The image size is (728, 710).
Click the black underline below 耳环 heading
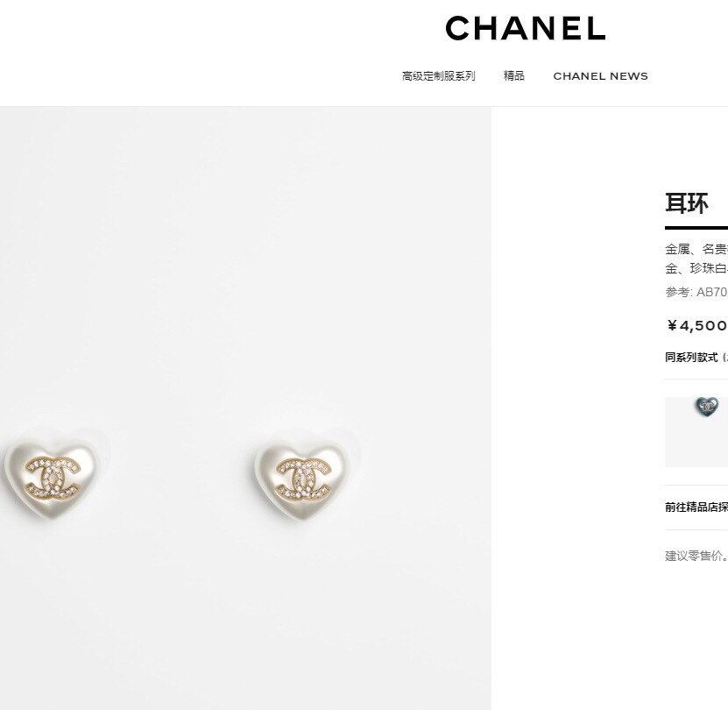696,228
